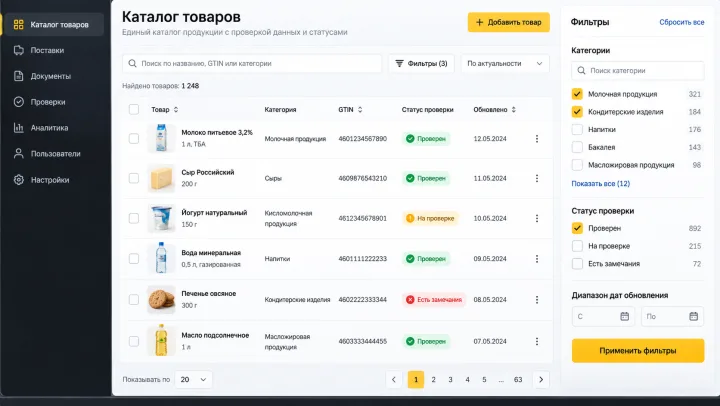The height and width of the screenshot is (406, 720).
Task: Open Аналитика section
Action: (41, 128)
